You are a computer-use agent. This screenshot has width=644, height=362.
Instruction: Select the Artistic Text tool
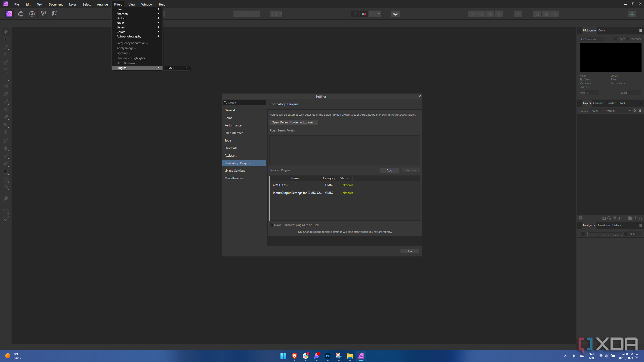6,179
